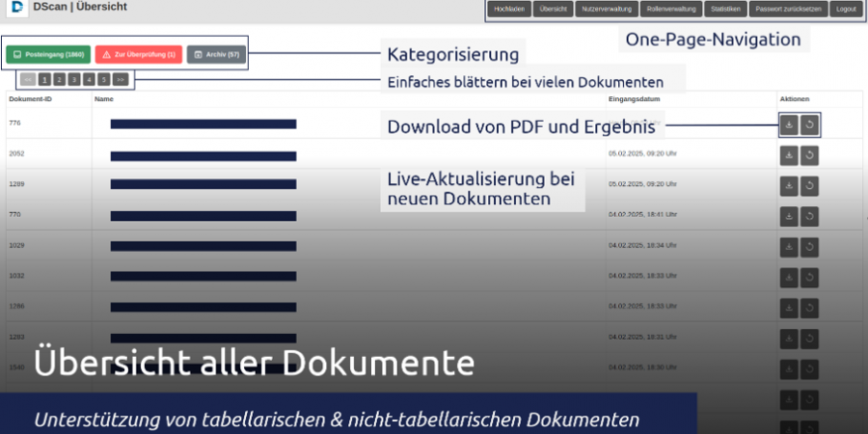Viewport: 868px width, 434px height.
Task: Click the circular-arrow icon for document 776
Action: [809, 124]
